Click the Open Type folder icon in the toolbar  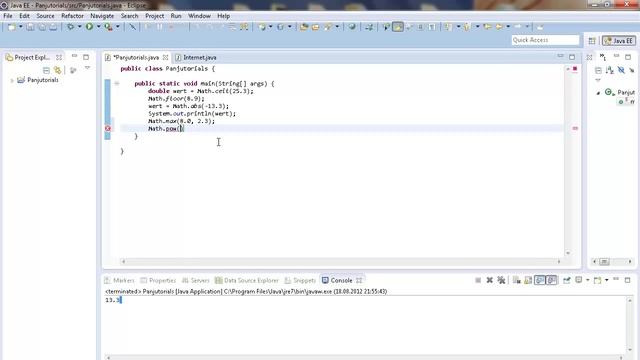pos(304,27)
